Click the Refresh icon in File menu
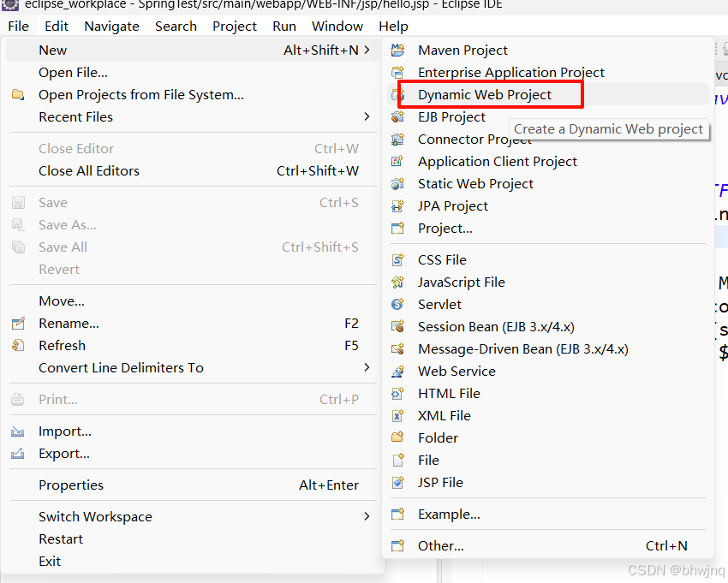728x583 pixels. [18, 345]
